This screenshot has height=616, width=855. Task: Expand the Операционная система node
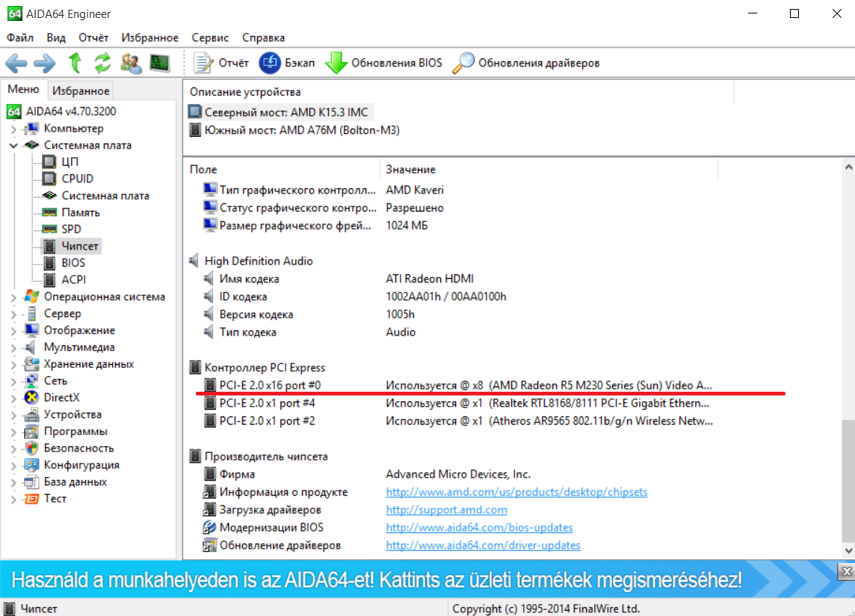tap(13, 298)
